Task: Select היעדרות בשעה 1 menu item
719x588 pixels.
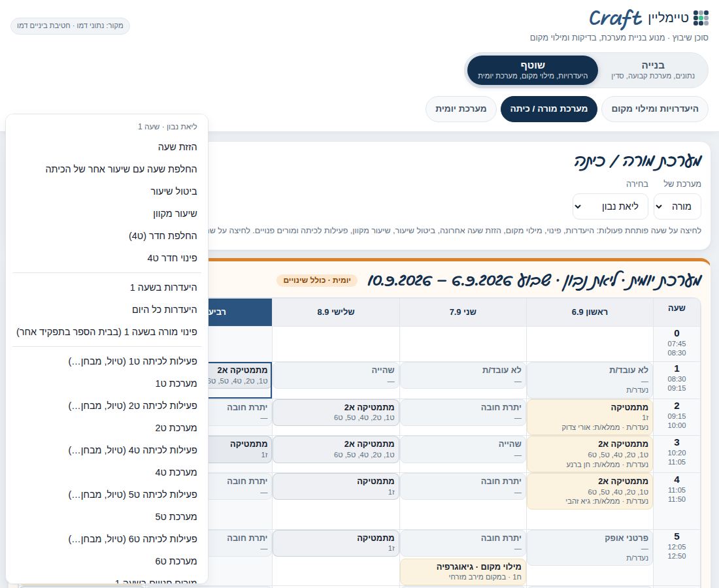Action: click(107, 287)
